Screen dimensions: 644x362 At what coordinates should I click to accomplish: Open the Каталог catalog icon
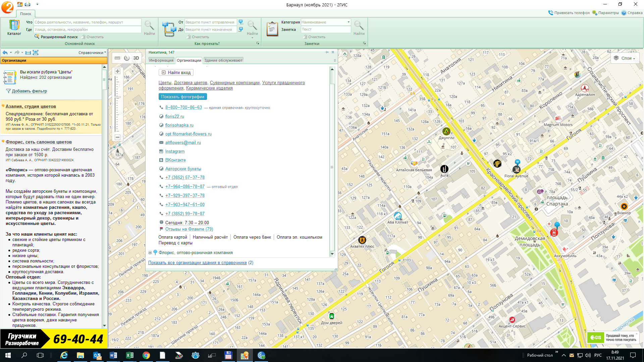14,27
